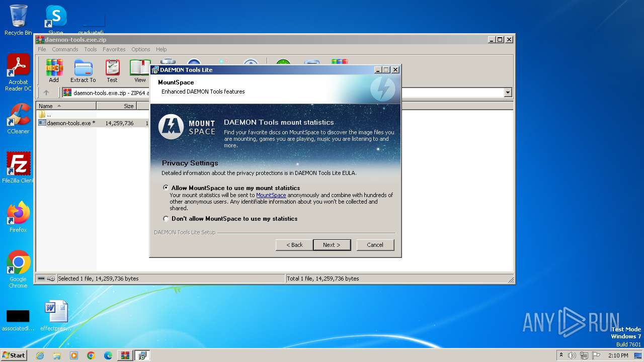The height and width of the screenshot is (362, 644).
Task: Click the Extract To toolbar icon
Action: (83, 71)
